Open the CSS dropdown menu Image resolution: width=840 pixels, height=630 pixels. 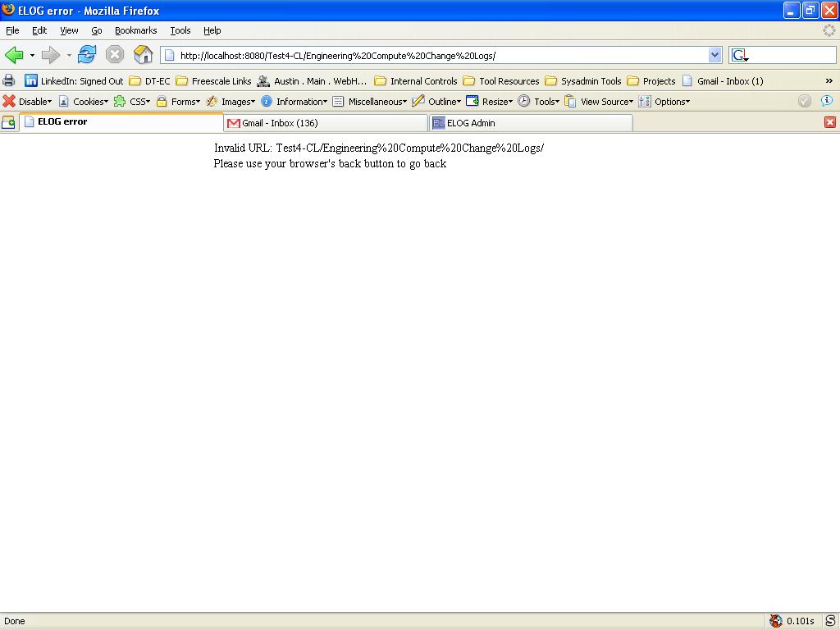pyautogui.click(x=132, y=101)
